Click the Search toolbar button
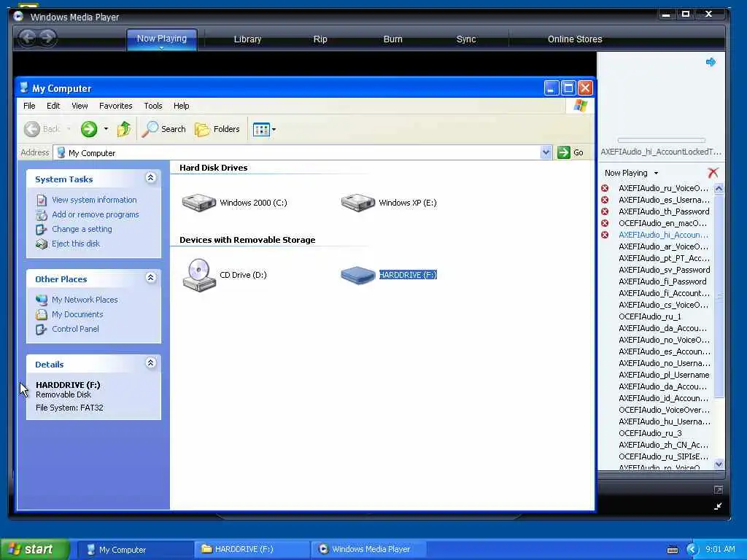The width and height of the screenshot is (747, 560). [x=164, y=129]
